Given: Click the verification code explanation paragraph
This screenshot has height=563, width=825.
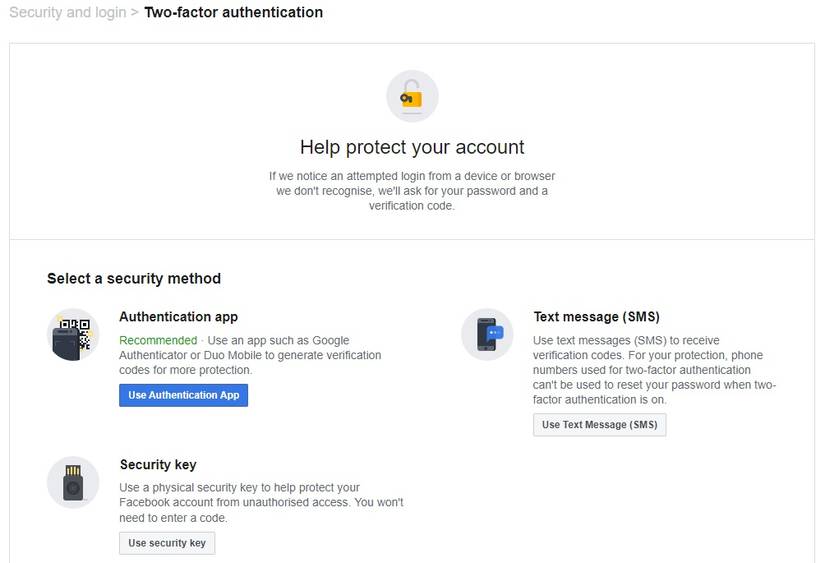Looking at the screenshot, I should [x=412, y=191].
